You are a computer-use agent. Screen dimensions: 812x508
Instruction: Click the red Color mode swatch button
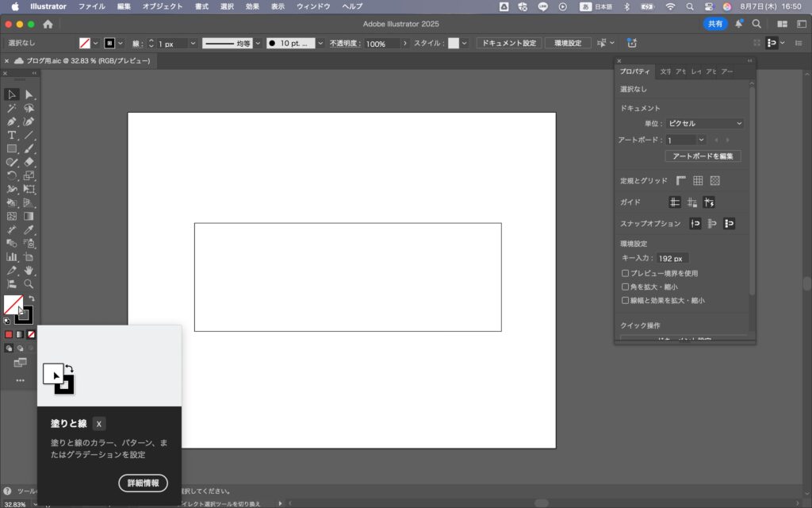pyautogui.click(x=9, y=334)
